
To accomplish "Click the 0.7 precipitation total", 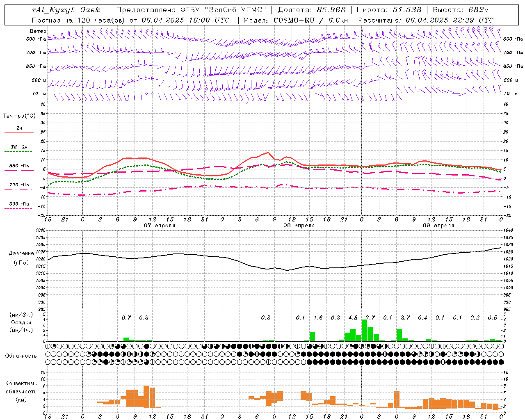I will tap(126, 317).
